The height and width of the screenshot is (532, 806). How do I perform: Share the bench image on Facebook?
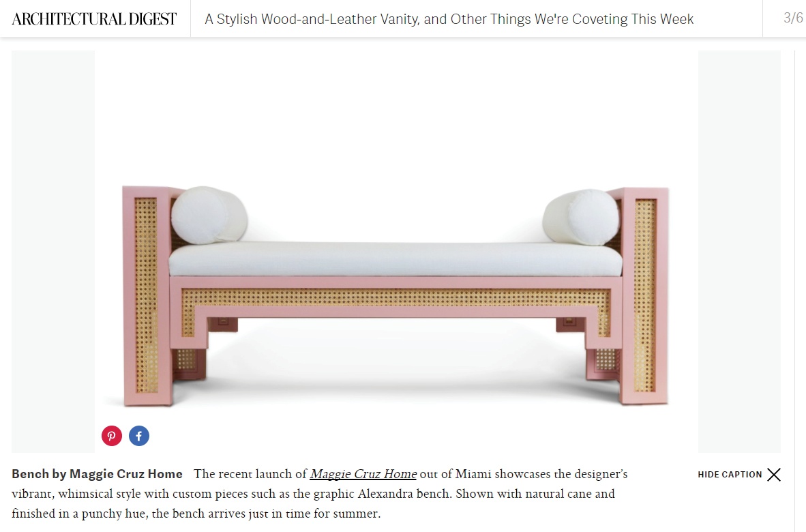coord(139,436)
